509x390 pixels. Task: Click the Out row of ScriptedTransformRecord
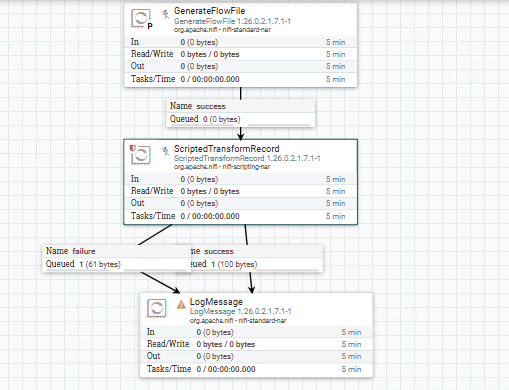point(240,203)
